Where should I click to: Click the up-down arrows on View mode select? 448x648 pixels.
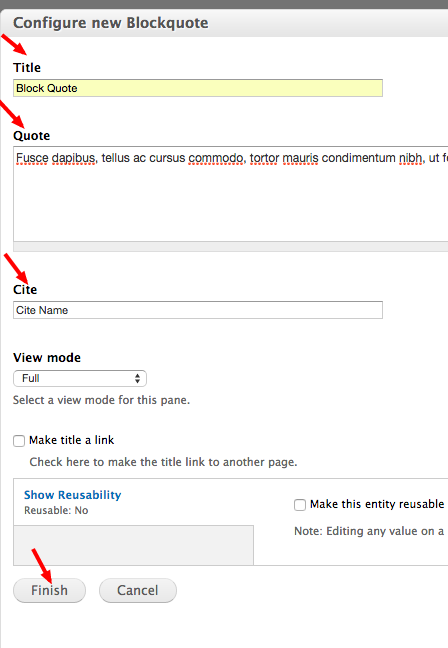point(137,378)
